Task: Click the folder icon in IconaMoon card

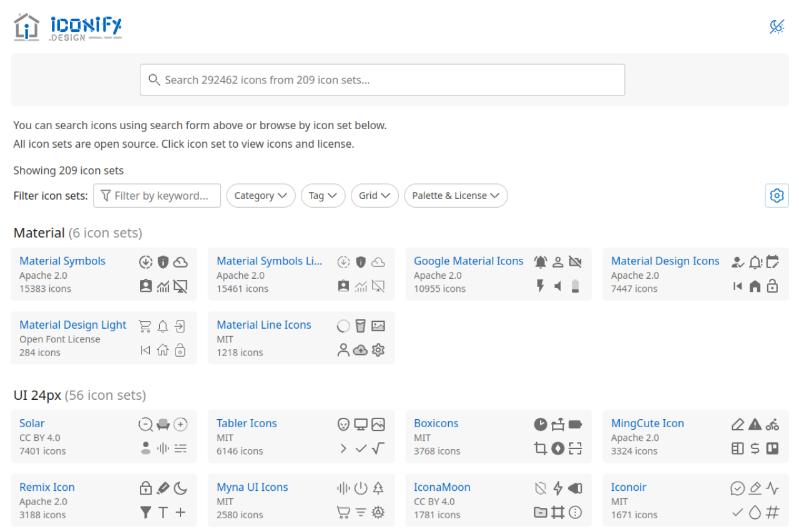Action: tap(541, 512)
